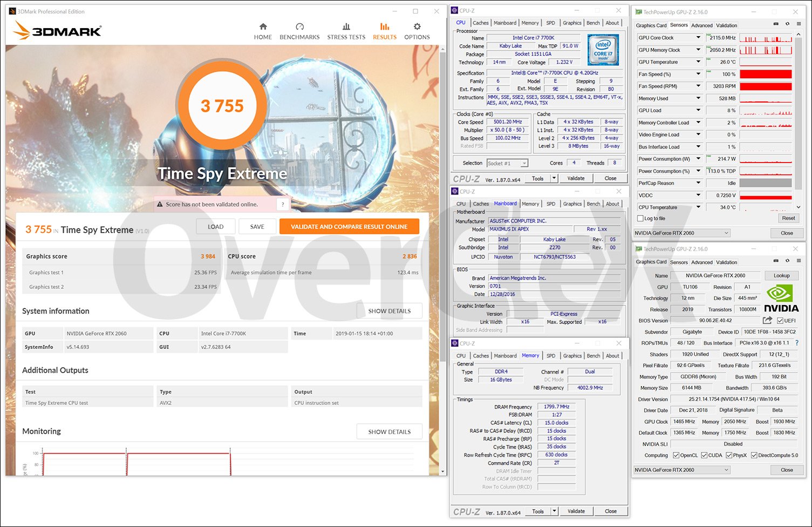Click the NVIDIA logo in GPU-Z

click(781, 299)
